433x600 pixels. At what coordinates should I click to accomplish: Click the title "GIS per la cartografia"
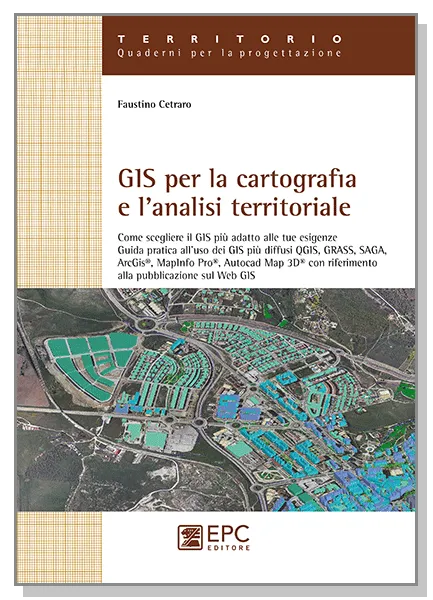[x=237, y=179]
